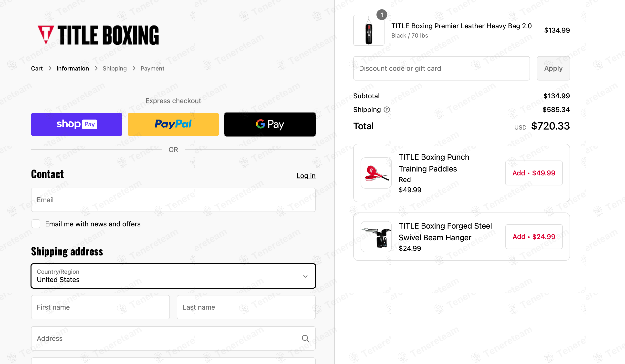The height and width of the screenshot is (364, 625).
Task: Select Google Pay express checkout
Action: coord(270,124)
